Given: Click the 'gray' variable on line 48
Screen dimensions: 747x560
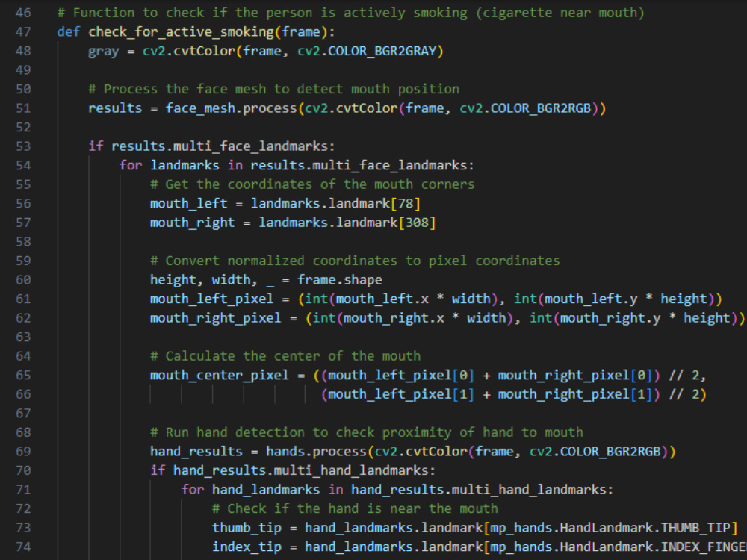Looking at the screenshot, I should 103,52.
